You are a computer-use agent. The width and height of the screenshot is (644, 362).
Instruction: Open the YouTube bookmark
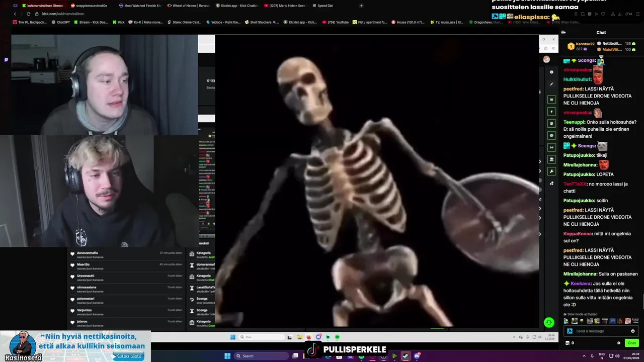tap(336, 22)
